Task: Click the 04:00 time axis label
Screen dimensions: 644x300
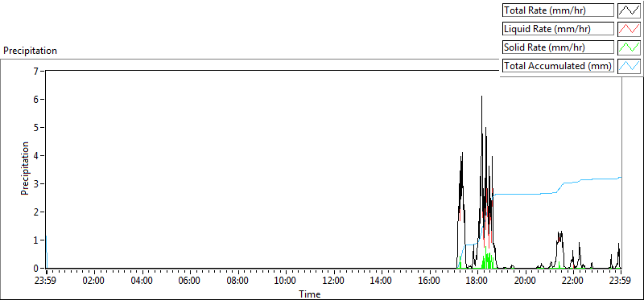Action: coord(142,282)
